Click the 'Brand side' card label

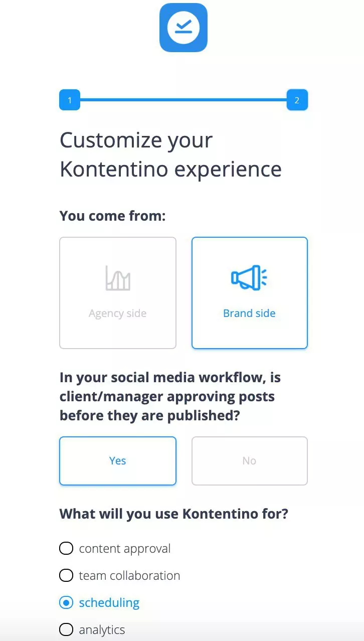[249, 313]
